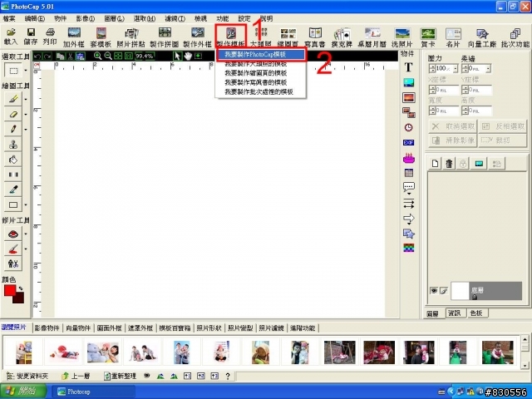Screen dimensions: 532x399
Task: Insert an EXIF info object
Action: (x=408, y=142)
